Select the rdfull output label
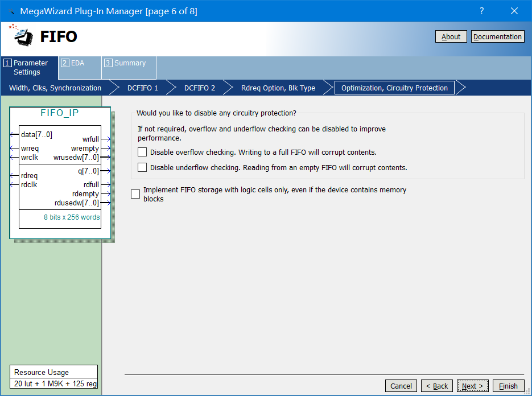Screen dimensions: 532x396 tap(91, 184)
